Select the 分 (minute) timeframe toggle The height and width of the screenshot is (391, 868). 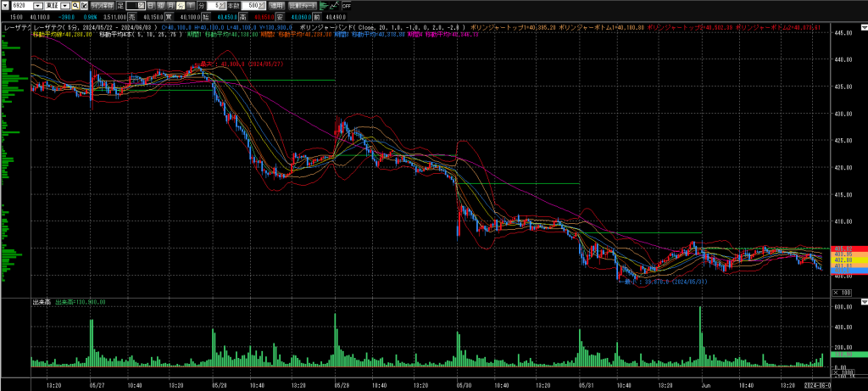pos(181,5)
